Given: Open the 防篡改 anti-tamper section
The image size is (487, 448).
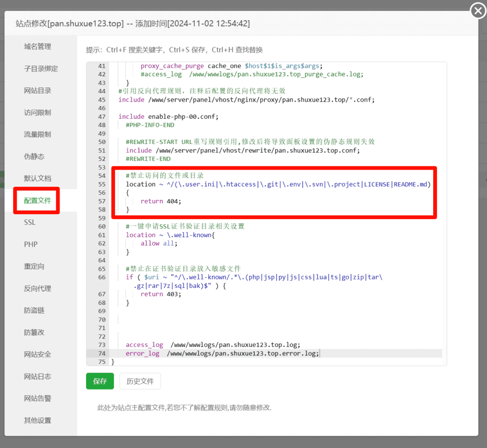Looking at the screenshot, I should pyautogui.click(x=36, y=332).
